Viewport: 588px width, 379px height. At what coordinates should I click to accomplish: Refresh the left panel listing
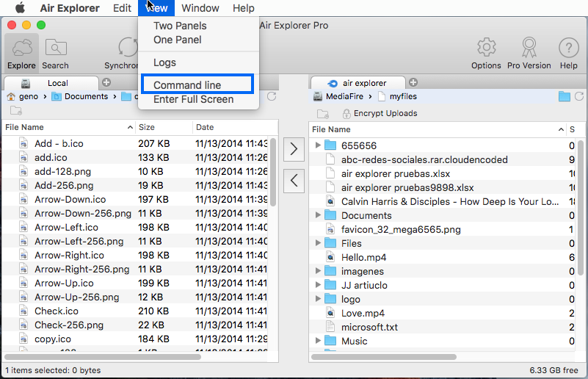click(272, 96)
